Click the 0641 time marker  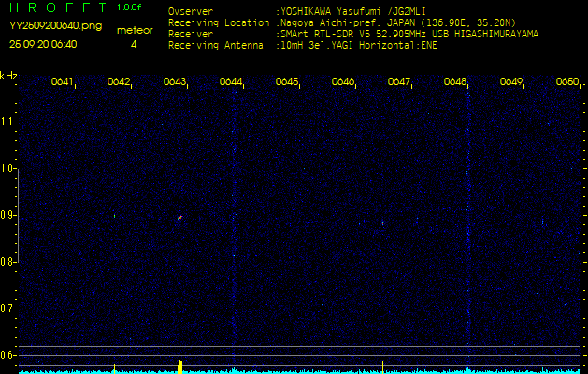(62, 81)
